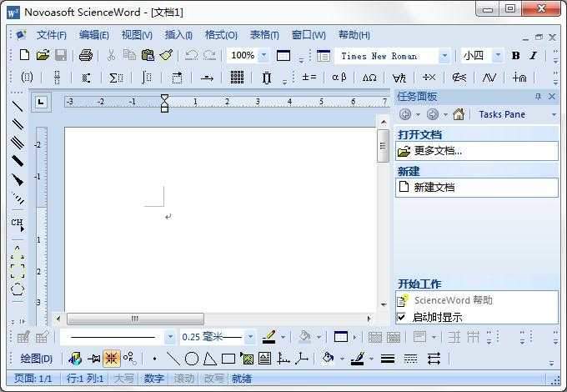
Task: Select the polygon tool in left toolbar
Action: click(x=18, y=289)
